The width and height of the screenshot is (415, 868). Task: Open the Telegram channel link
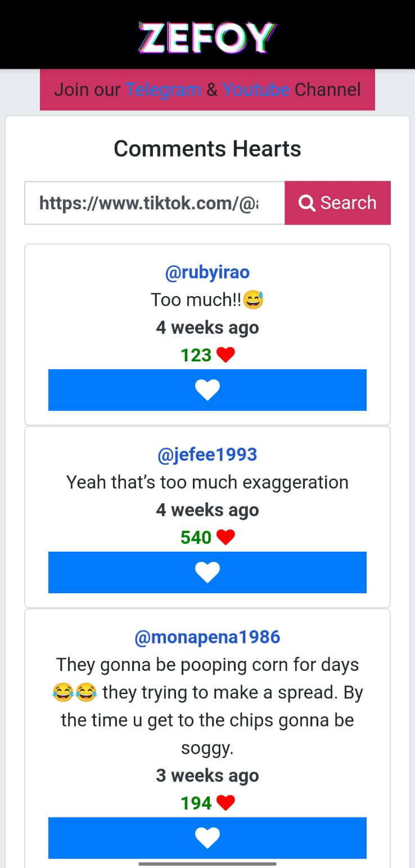tap(163, 90)
